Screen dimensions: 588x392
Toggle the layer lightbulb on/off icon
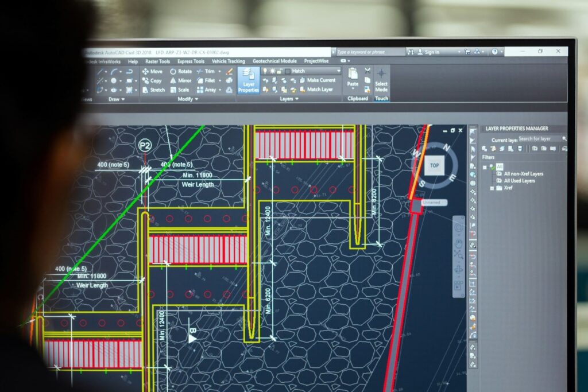265,71
